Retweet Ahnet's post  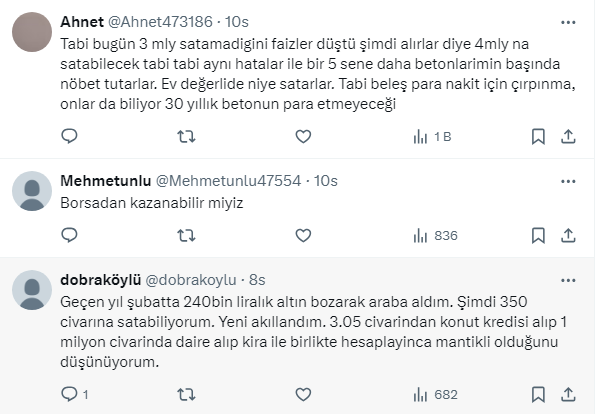click(x=186, y=136)
